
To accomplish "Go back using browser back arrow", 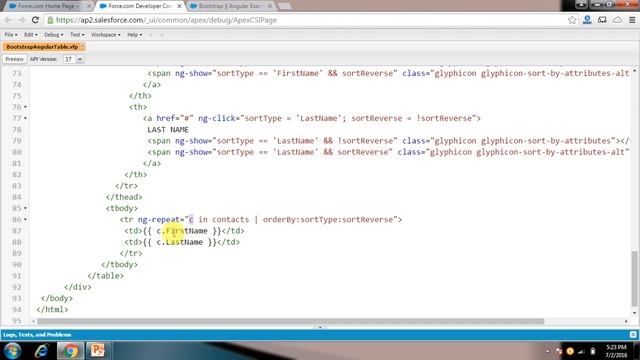I will pos(8,20).
